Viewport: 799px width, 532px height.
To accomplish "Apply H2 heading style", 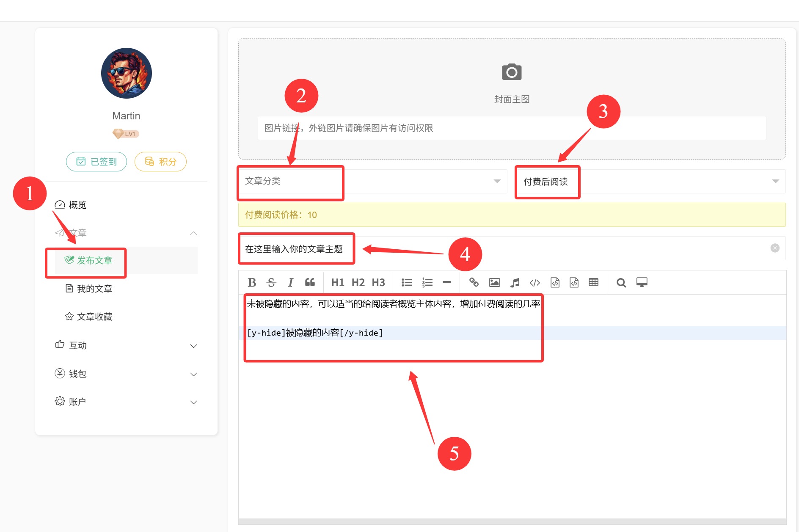I will (x=358, y=282).
